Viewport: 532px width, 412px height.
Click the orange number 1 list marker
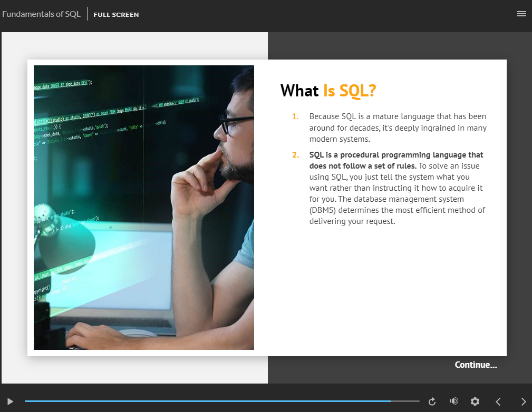pyautogui.click(x=295, y=116)
